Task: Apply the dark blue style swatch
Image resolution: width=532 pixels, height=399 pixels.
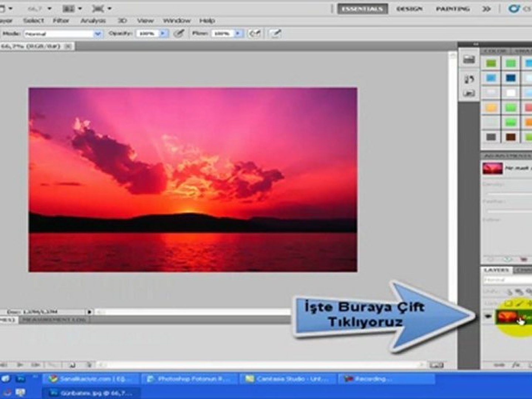Action: 511,78
